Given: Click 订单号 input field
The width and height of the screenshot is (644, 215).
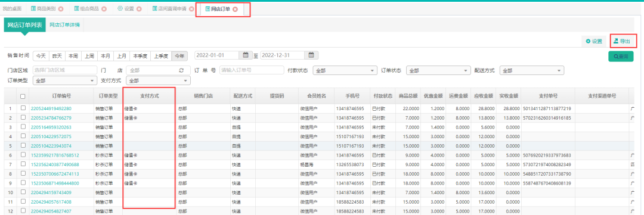Looking at the screenshot, I should pos(252,70).
